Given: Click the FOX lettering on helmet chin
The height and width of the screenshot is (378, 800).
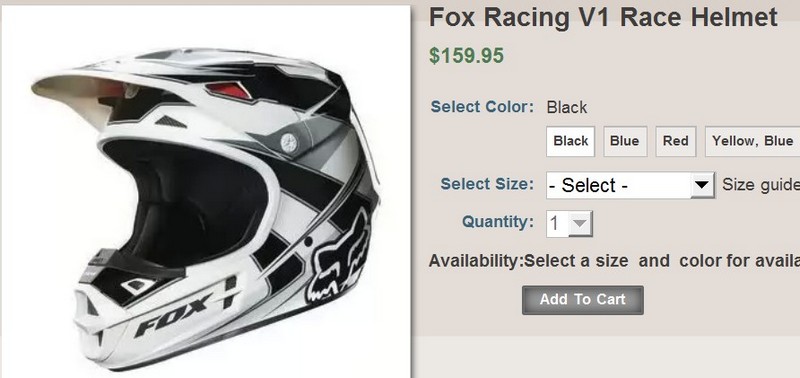Looking at the screenshot, I should point(173,314).
